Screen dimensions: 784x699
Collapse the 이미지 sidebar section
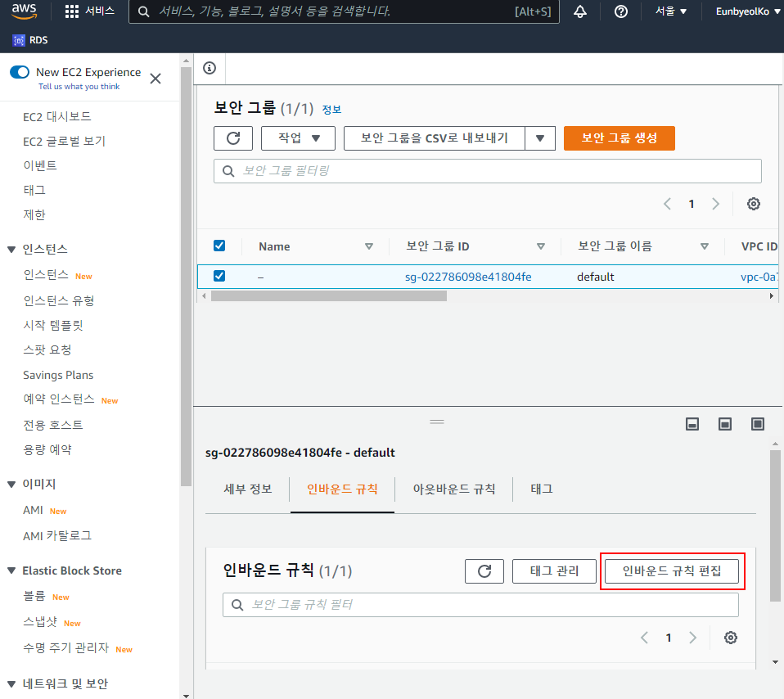[x=11, y=484]
